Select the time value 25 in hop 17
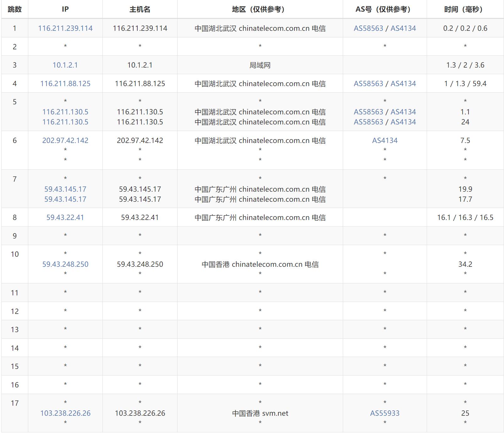The image size is (504, 433). [x=465, y=413]
